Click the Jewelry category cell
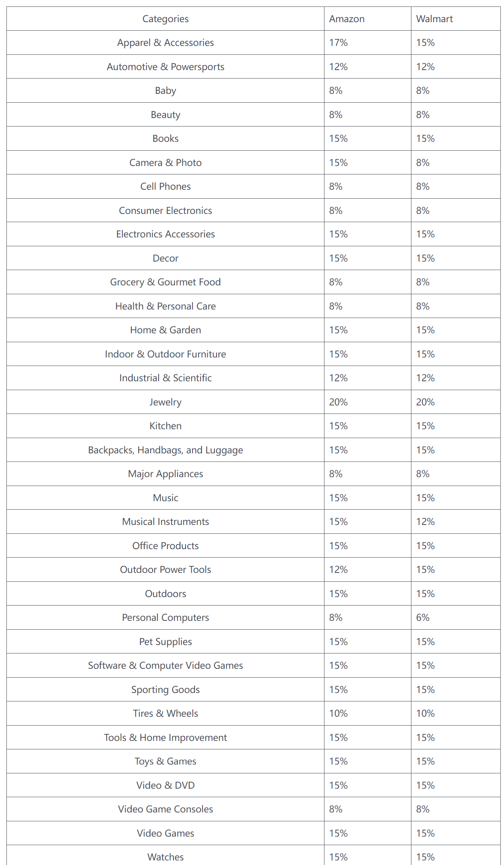Image resolution: width=504 pixels, height=865 pixels. pyautogui.click(x=165, y=402)
